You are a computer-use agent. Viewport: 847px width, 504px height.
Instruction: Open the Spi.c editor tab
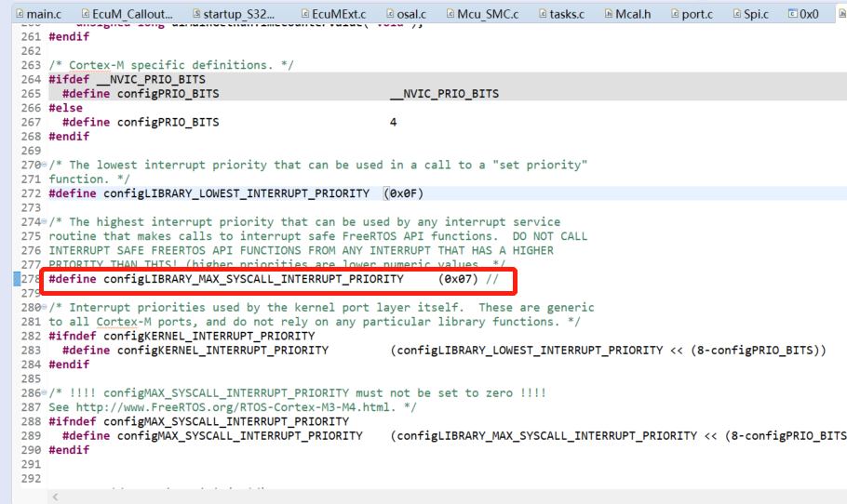click(x=750, y=14)
